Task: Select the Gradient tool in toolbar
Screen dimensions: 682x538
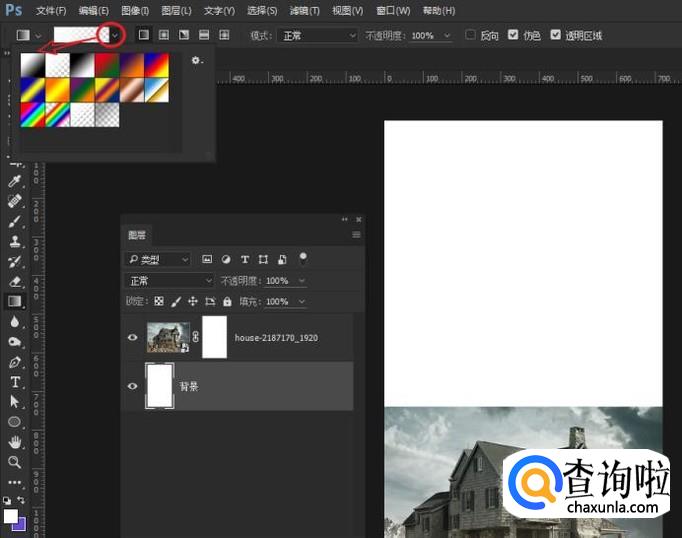Action: click(15, 301)
